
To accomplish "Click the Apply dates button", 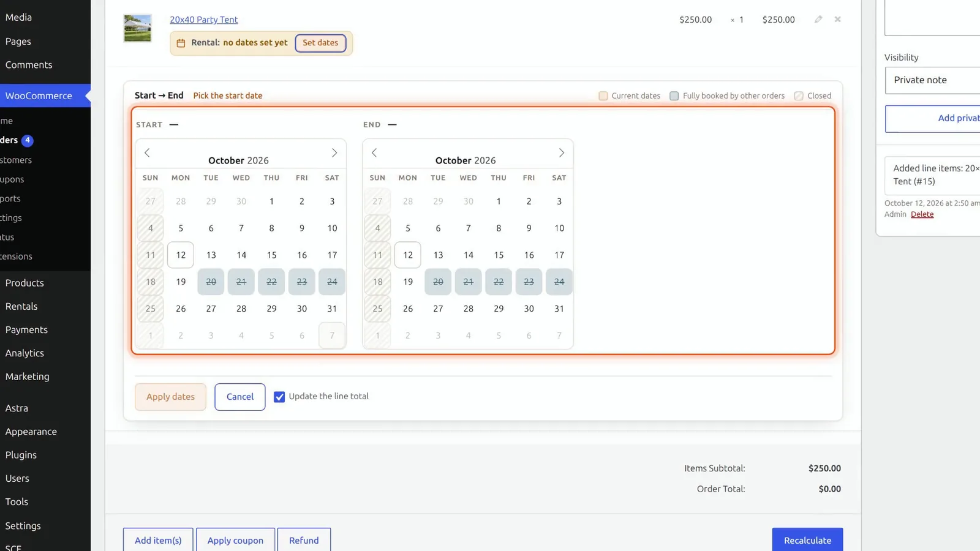I will [170, 397].
